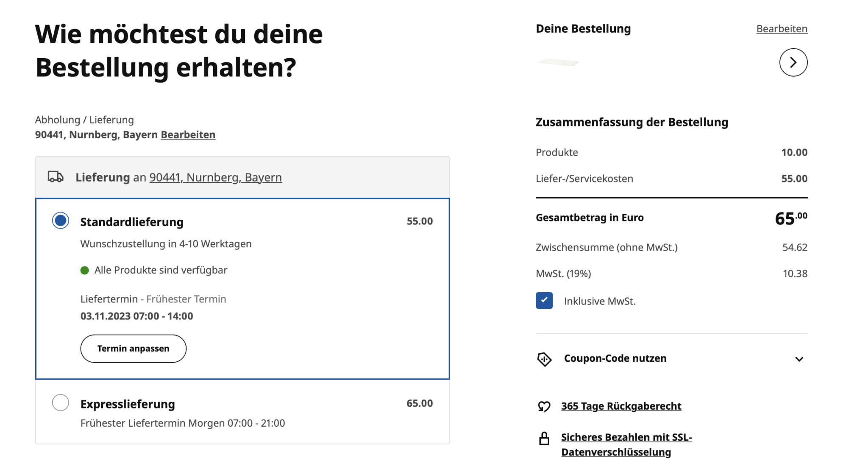This screenshot has width=868, height=461.
Task: Expand the Coupon-Code nutzen chevron
Action: [799, 359]
